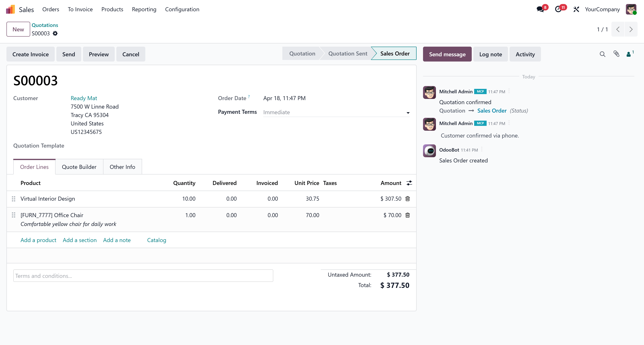The height and width of the screenshot is (345, 644).
Task: Open the Reporting menu
Action: click(x=144, y=9)
